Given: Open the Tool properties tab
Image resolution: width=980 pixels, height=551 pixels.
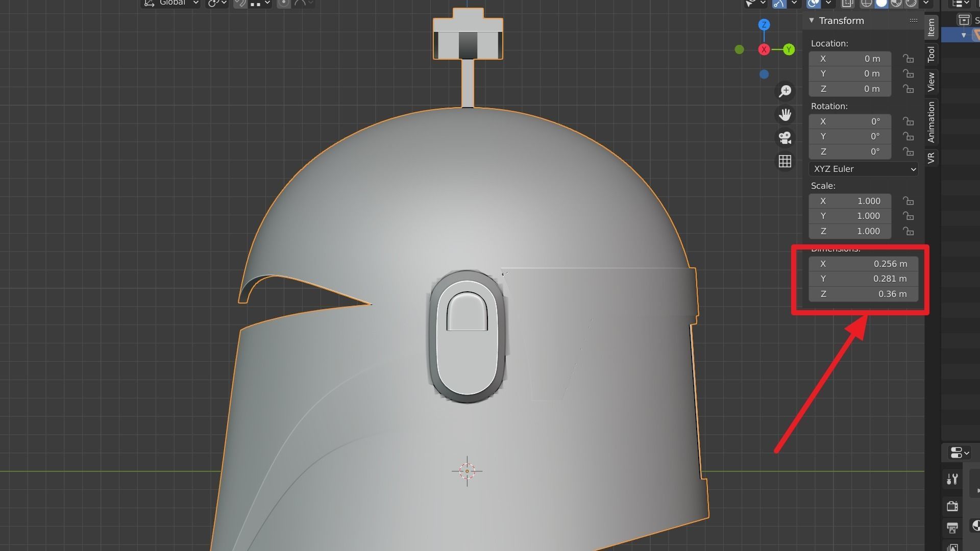Looking at the screenshot, I should pos(952,479).
